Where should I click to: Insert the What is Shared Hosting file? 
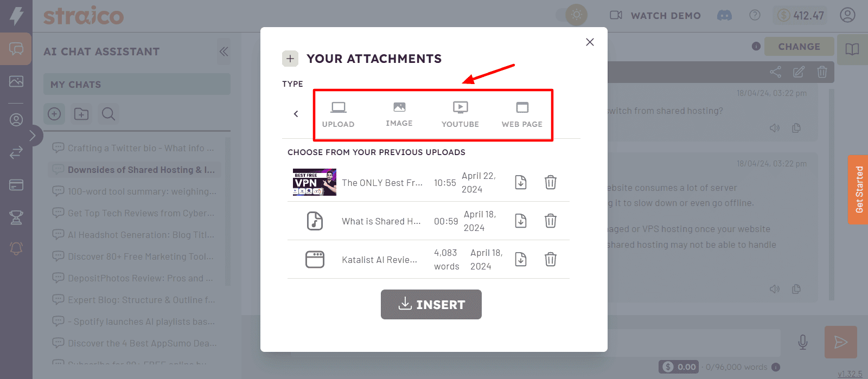521,221
